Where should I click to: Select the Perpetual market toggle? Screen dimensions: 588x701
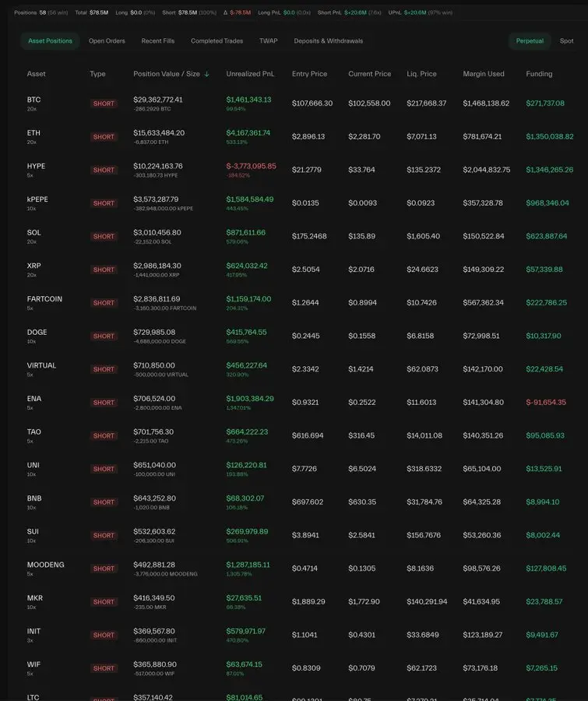coord(529,41)
